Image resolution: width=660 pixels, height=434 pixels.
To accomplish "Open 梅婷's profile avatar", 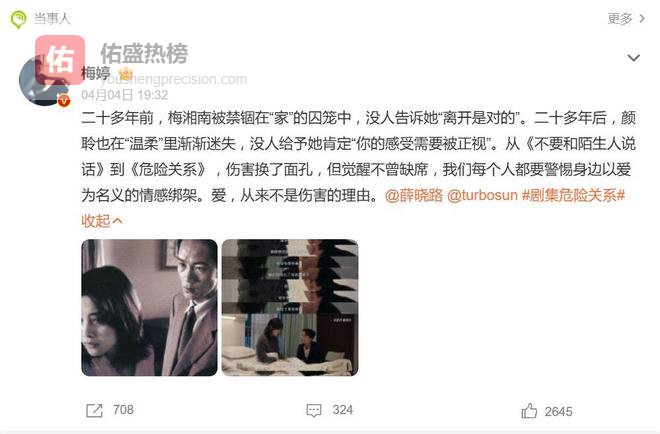I will (44, 81).
